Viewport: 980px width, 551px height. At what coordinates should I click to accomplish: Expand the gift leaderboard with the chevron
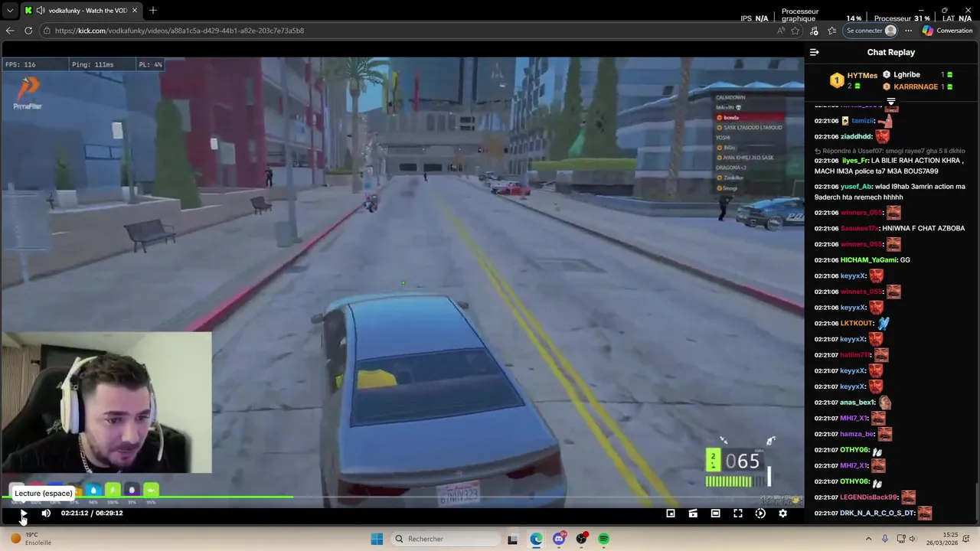[x=891, y=102]
